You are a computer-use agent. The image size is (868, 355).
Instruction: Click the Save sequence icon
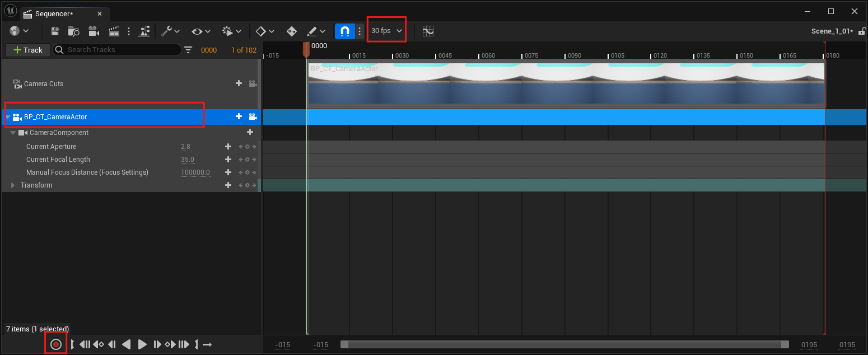[55, 31]
